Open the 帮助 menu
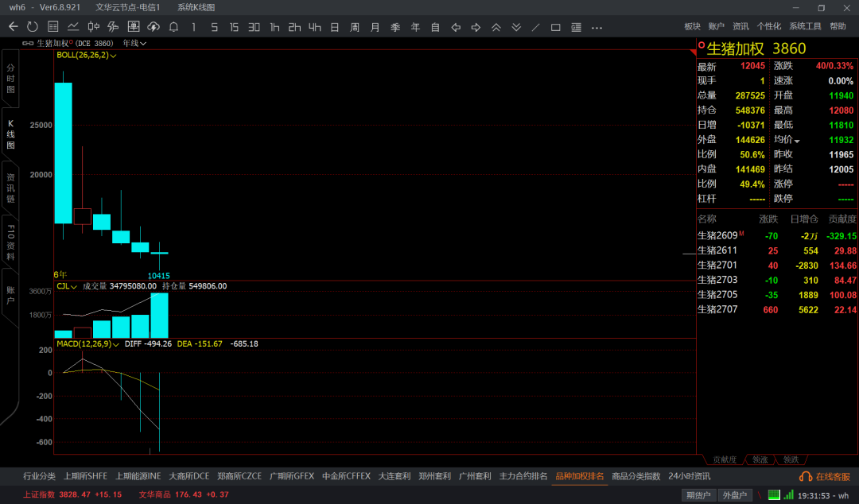Image resolution: width=859 pixels, height=504 pixels. pos(838,26)
